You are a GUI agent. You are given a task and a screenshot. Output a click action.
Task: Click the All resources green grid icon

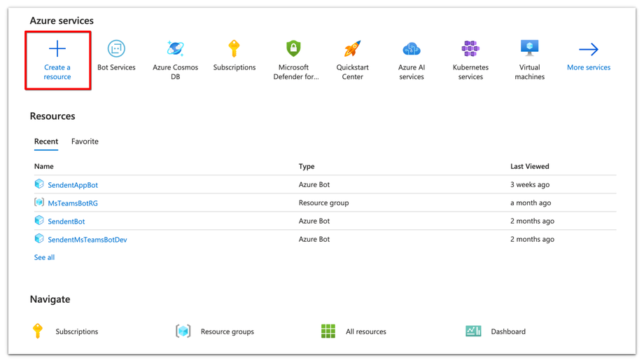pos(328,331)
